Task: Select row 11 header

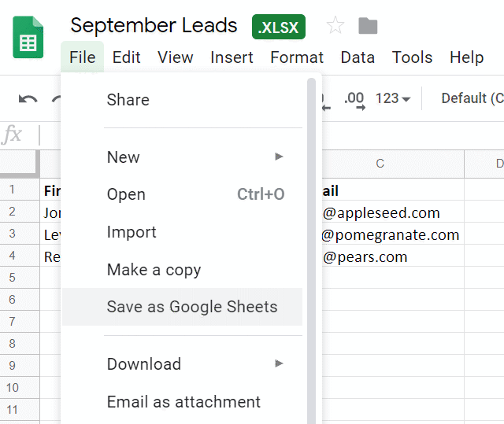Action: pos(20,410)
